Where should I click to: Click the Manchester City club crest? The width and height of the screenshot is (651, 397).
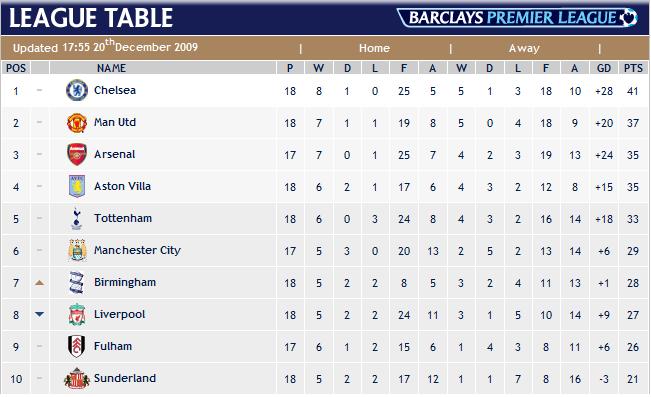click(x=77, y=250)
